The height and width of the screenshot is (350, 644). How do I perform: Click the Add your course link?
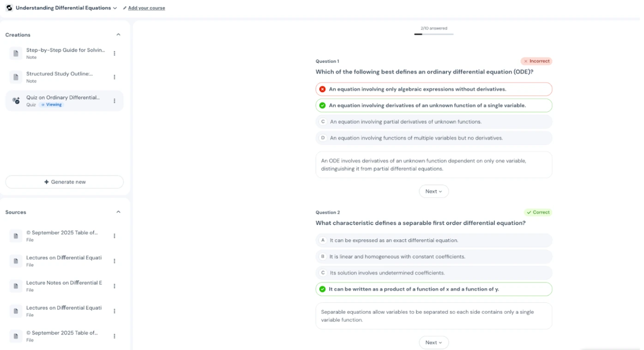[x=146, y=8]
